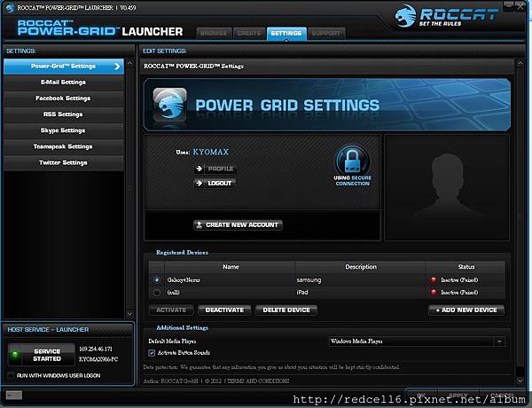Click arrow icon beside Profile
The height and width of the screenshot is (408, 532).
coord(199,169)
